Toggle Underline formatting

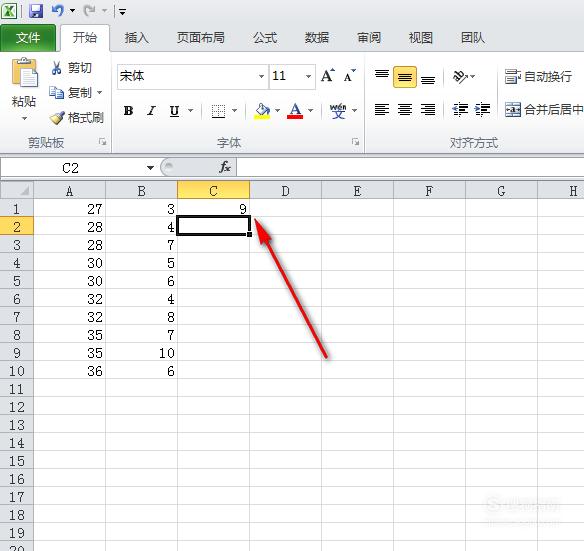click(174, 111)
